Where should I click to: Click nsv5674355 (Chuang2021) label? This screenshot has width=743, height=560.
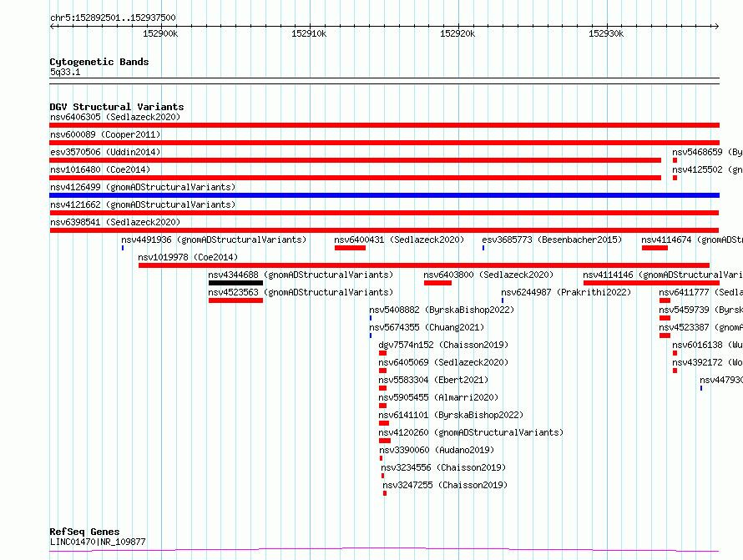427,327
